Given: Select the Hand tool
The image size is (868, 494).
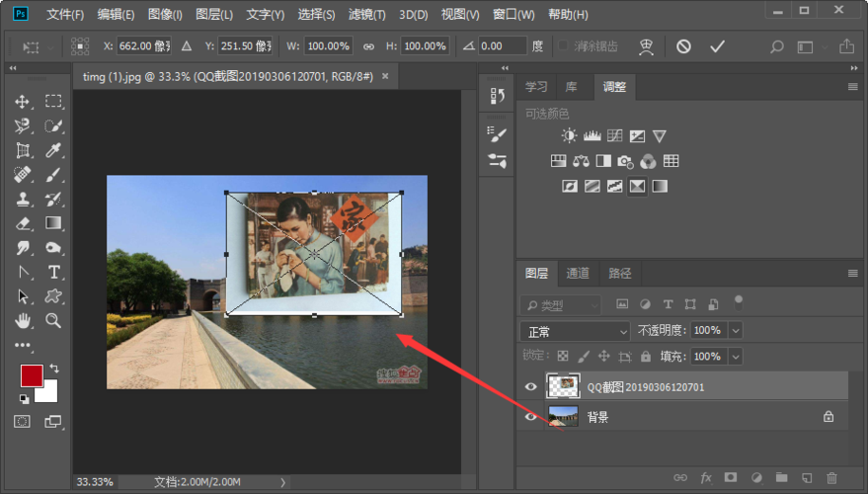Looking at the screenshot, I should pyautogui.click(x=23, y=320).
